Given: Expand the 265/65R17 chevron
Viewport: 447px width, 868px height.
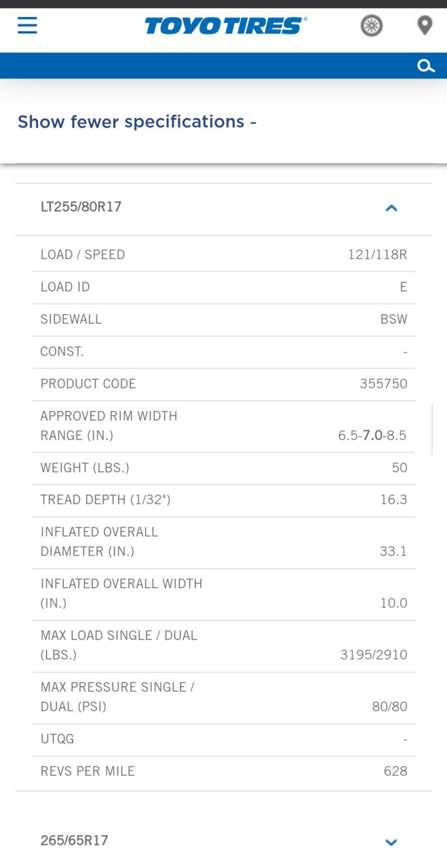Looking at the screenshot, I should [x=391, y=842].
